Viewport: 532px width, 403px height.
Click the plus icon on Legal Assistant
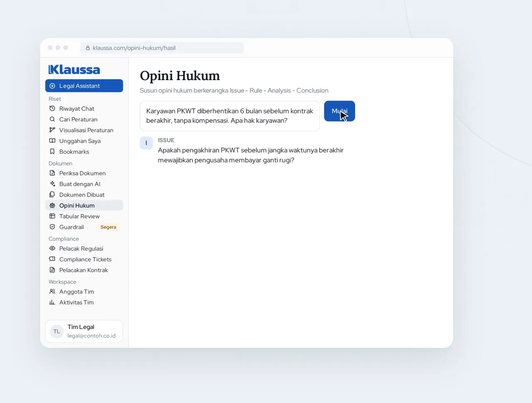point(52,86)
